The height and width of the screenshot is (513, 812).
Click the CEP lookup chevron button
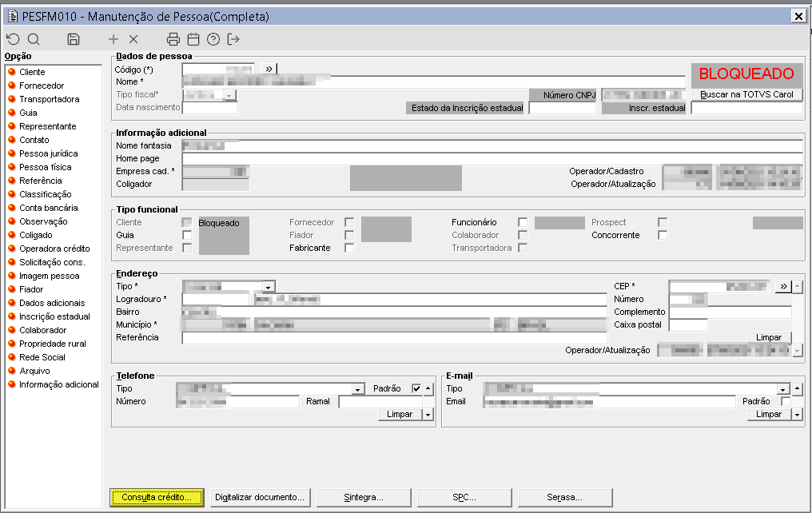tap(783, 286)
